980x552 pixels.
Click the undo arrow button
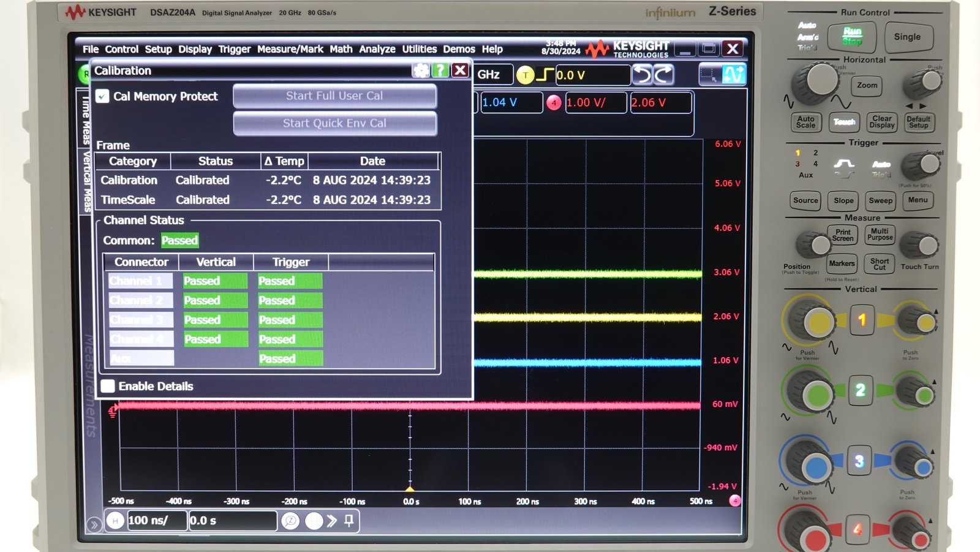(642, 75)
